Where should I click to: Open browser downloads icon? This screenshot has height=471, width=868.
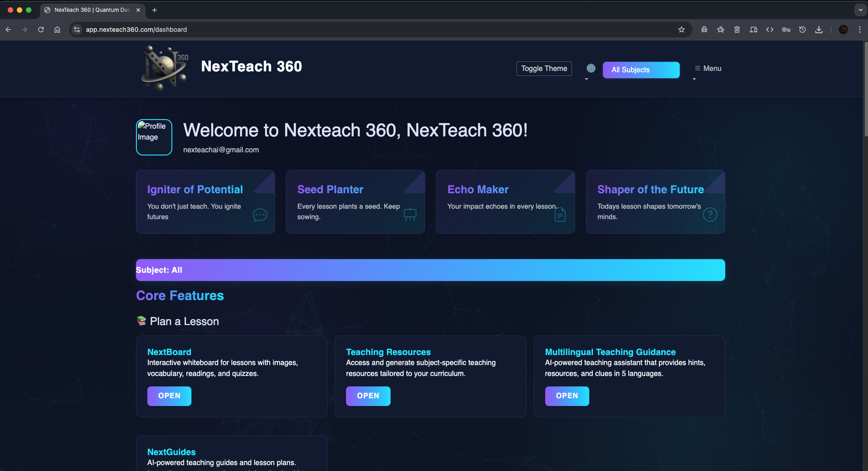click(819, 30)
